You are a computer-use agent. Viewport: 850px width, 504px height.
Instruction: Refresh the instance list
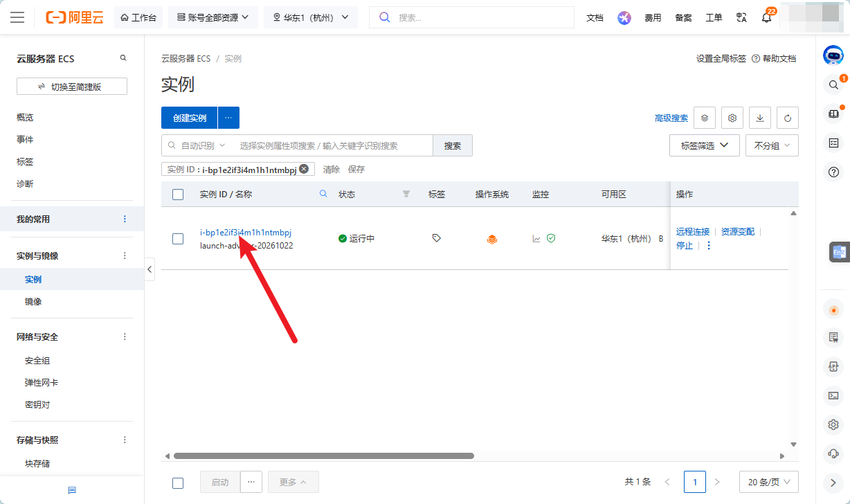788,118
